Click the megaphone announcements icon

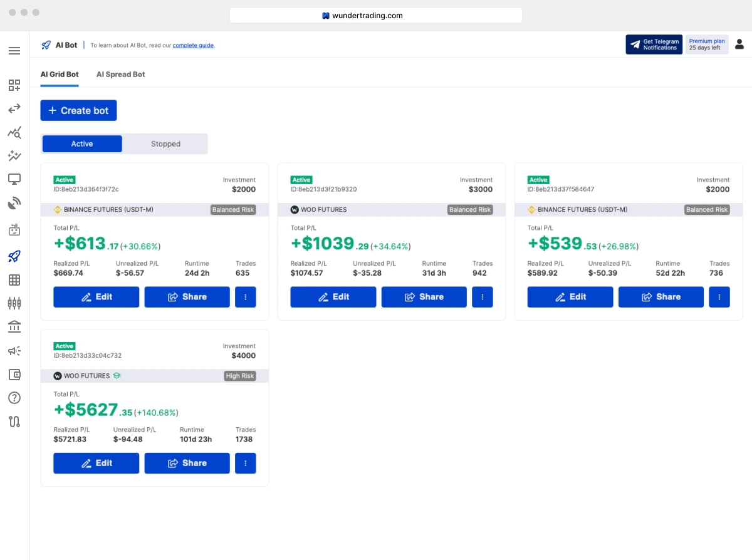click(x=14, y=350)
